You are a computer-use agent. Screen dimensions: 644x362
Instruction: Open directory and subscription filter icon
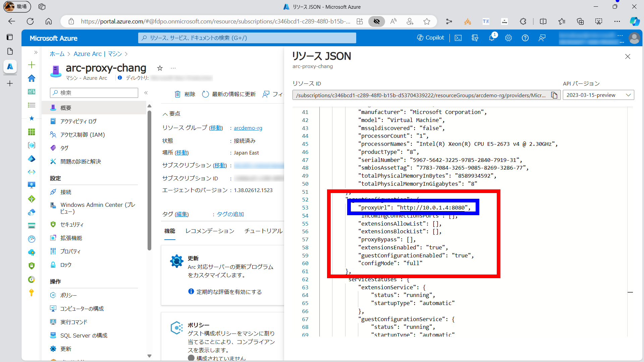coord(475,38)
